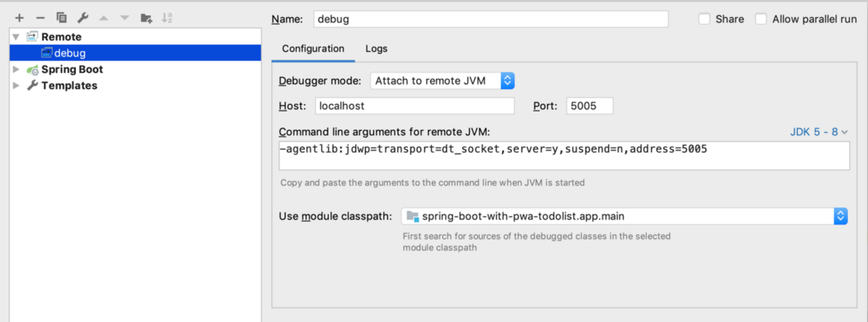
Task: Switch to the Logs tab
Action: pos(376,49)
